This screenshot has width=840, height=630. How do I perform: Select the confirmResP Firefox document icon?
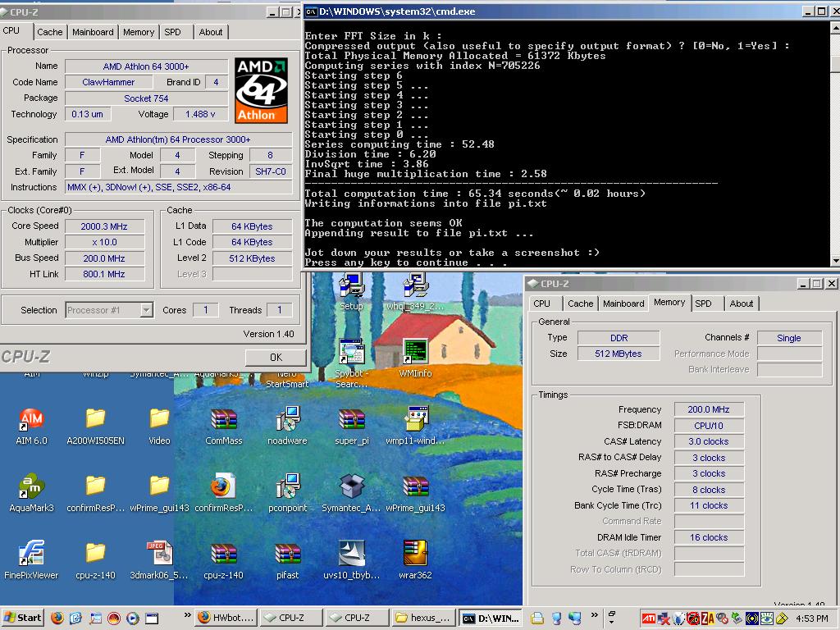223,493
